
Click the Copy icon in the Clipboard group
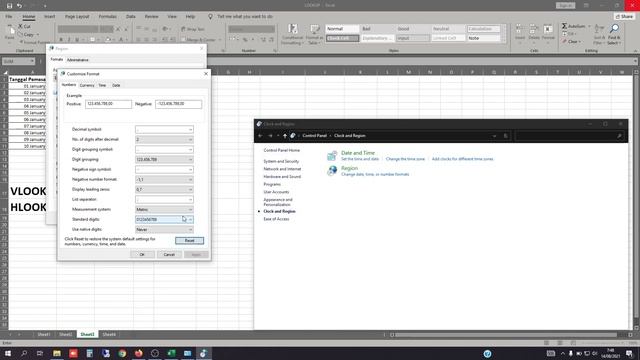click(20, 34)
